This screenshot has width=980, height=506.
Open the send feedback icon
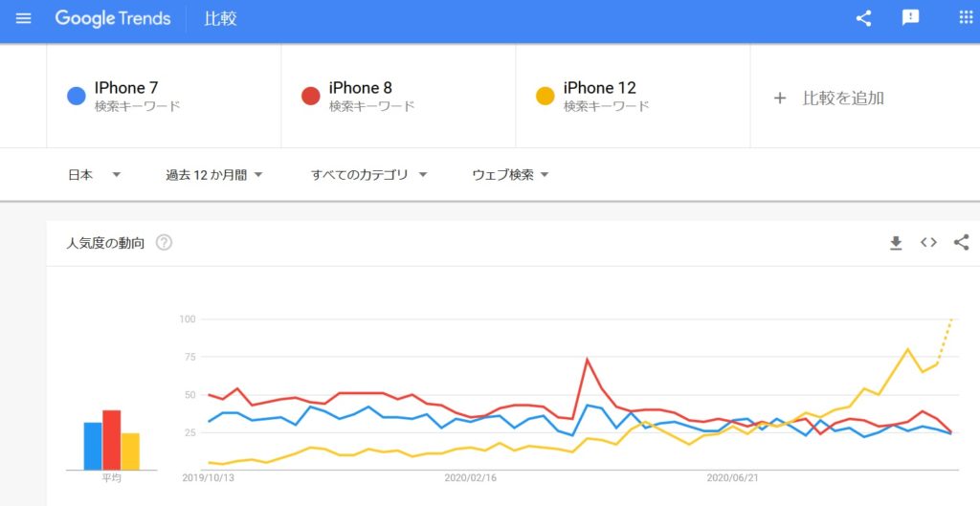pyautogui.click(x=911, y=17)
